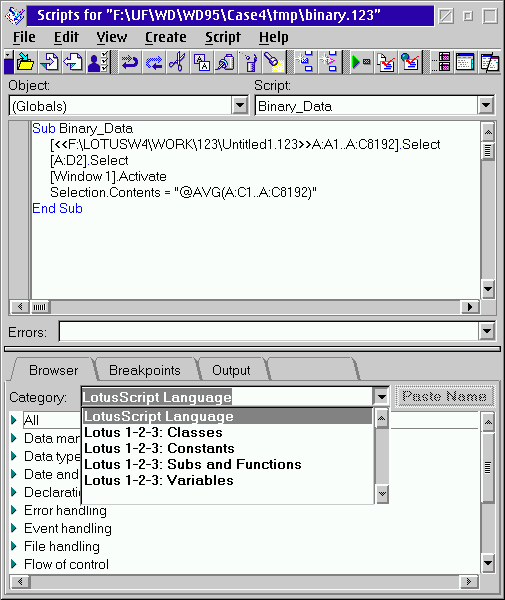Click the copy icon with two A's

tap(202, 62)
